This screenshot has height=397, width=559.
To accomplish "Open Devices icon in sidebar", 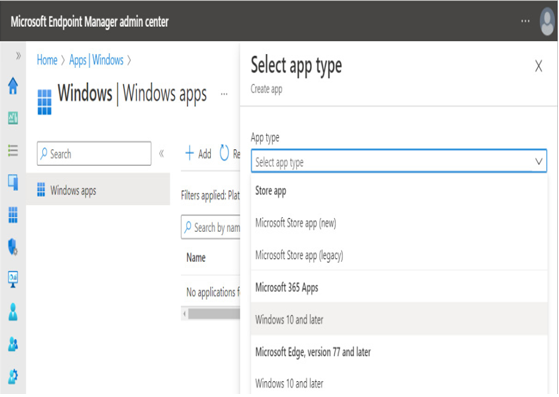I will pyautogui.click(x=13, y=182).
